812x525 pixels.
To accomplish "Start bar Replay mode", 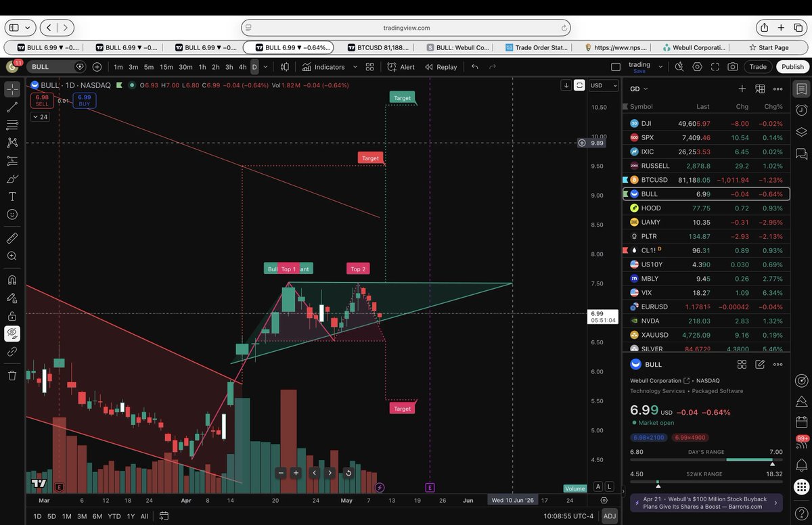I will (441, 67).
